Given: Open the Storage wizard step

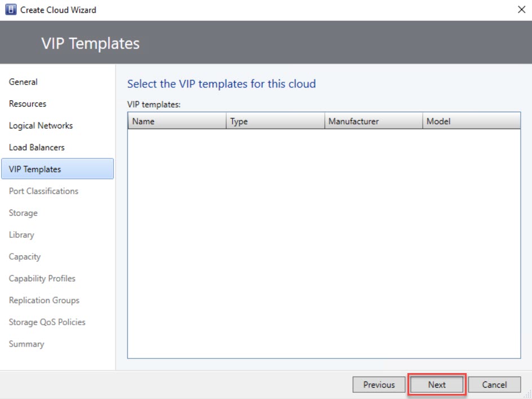Looking at the screenshot, I should tap(23, 213).
